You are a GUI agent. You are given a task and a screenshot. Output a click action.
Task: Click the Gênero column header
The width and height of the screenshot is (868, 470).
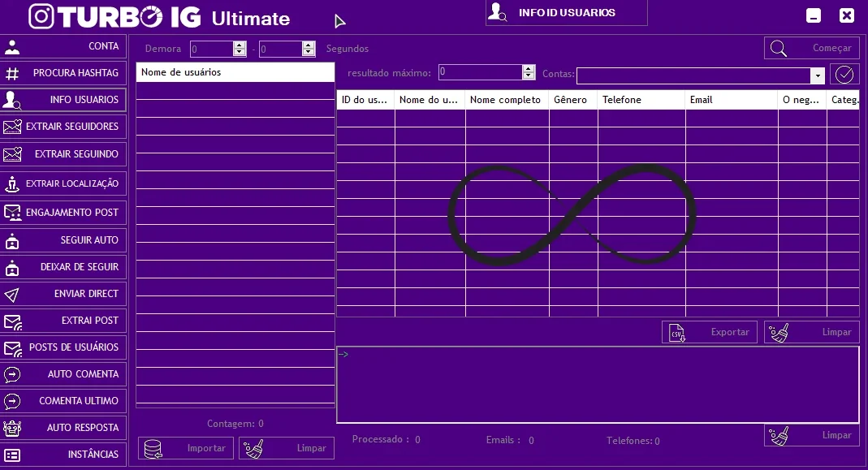point(573,100)
